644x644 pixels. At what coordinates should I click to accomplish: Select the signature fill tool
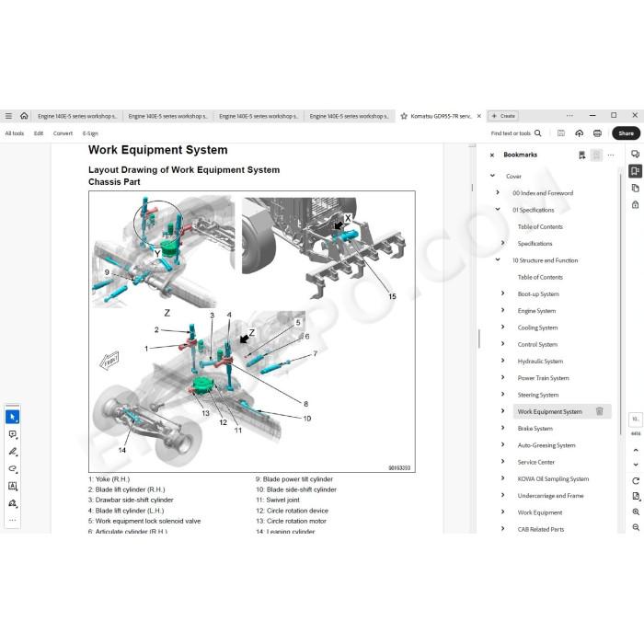pyautogui.click(x=12, y=503)
